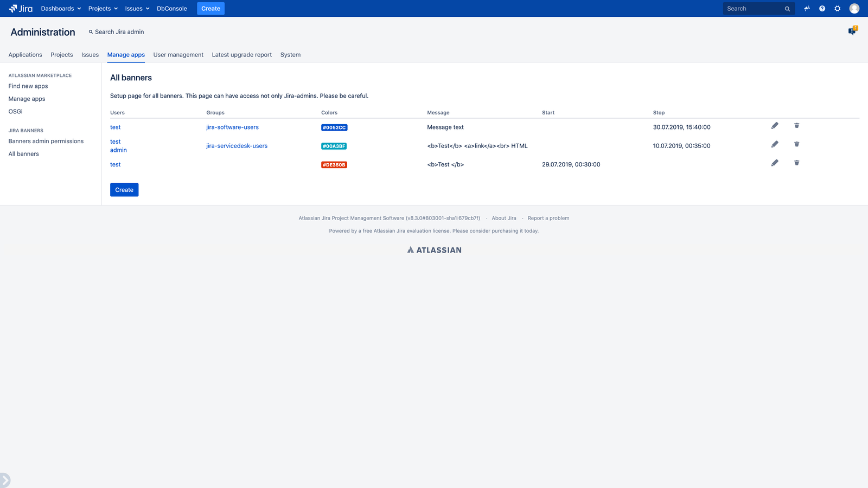Open the Issues dropdown in header
This screenshot has width=868, height=488.
[x=137, y=9]
